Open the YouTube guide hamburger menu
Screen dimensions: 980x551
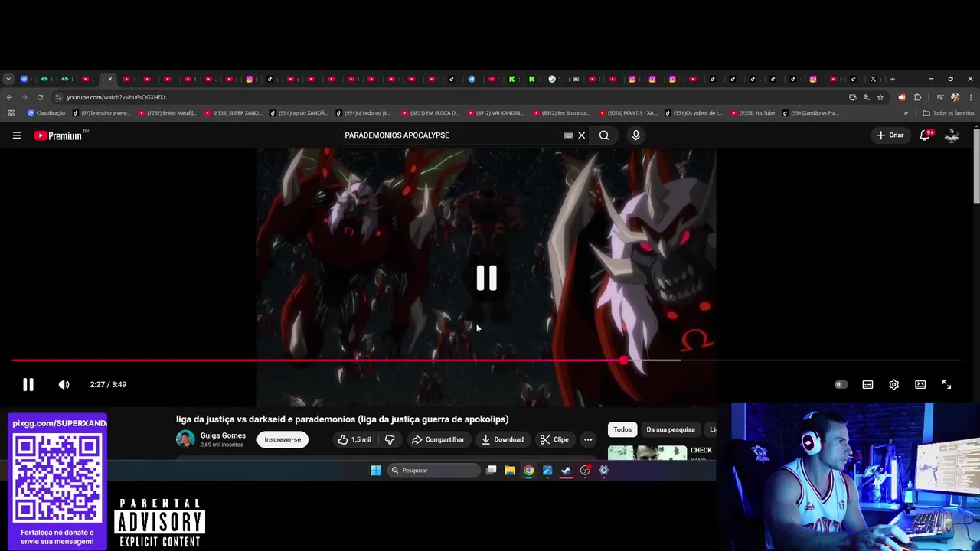point(17,135)
